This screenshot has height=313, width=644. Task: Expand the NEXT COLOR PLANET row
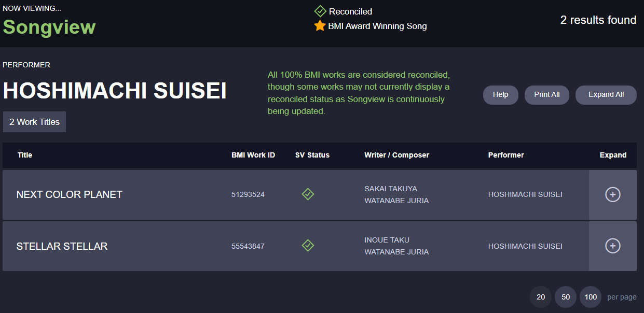[x=613, y=194]
